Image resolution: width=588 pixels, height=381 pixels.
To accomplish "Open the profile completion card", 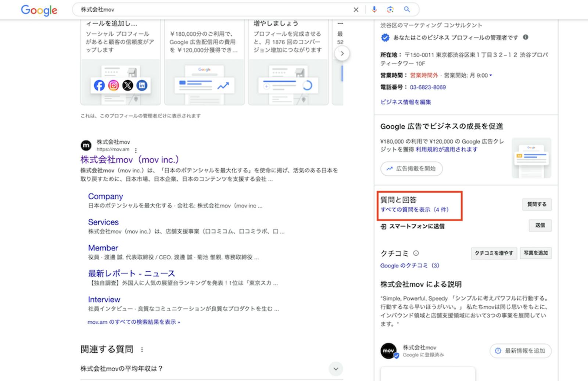I will tap(288, 62).
